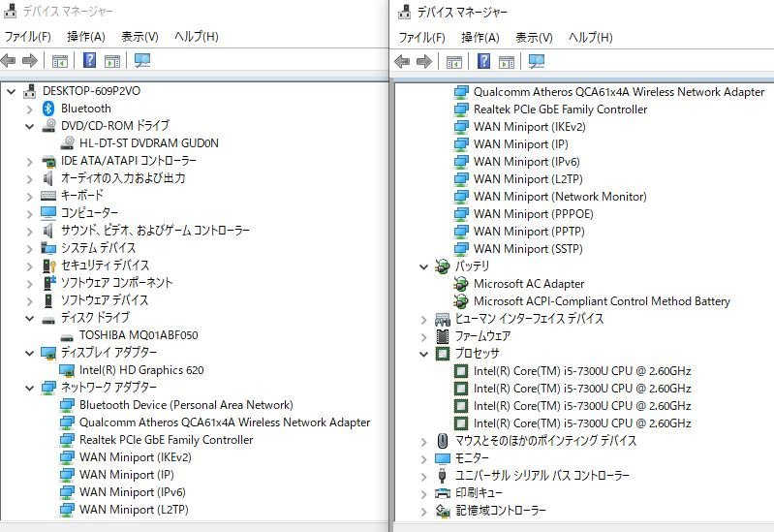Click the Bluetooth category icon
Image resolution: width=774 pixels, height=532 pixels.
(48, 109)
